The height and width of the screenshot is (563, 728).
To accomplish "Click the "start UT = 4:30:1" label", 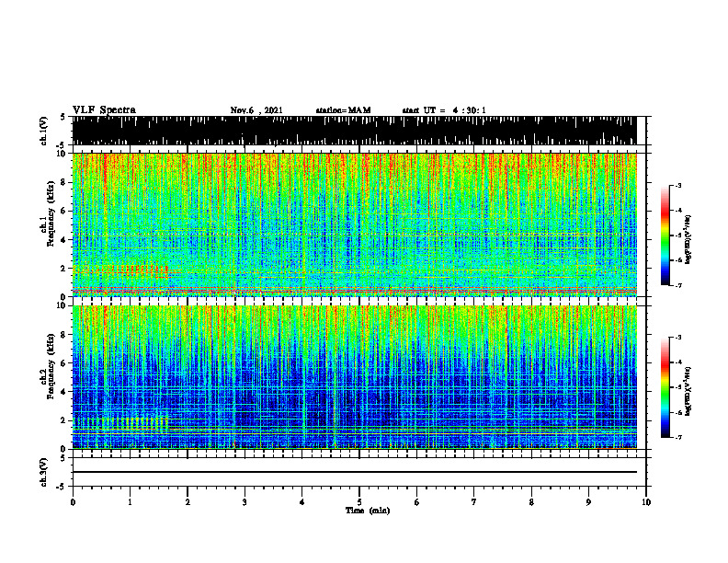I will coord(444,110).
